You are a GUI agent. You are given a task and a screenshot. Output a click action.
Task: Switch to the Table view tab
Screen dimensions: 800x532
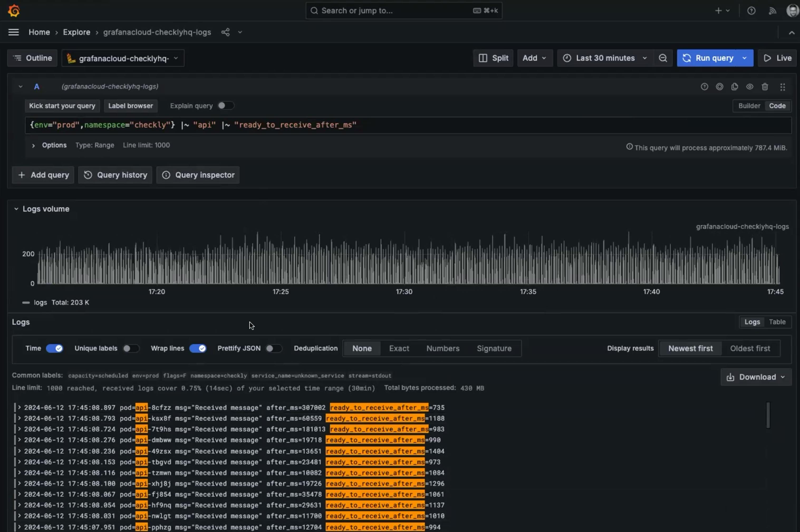tap(777, 322)
